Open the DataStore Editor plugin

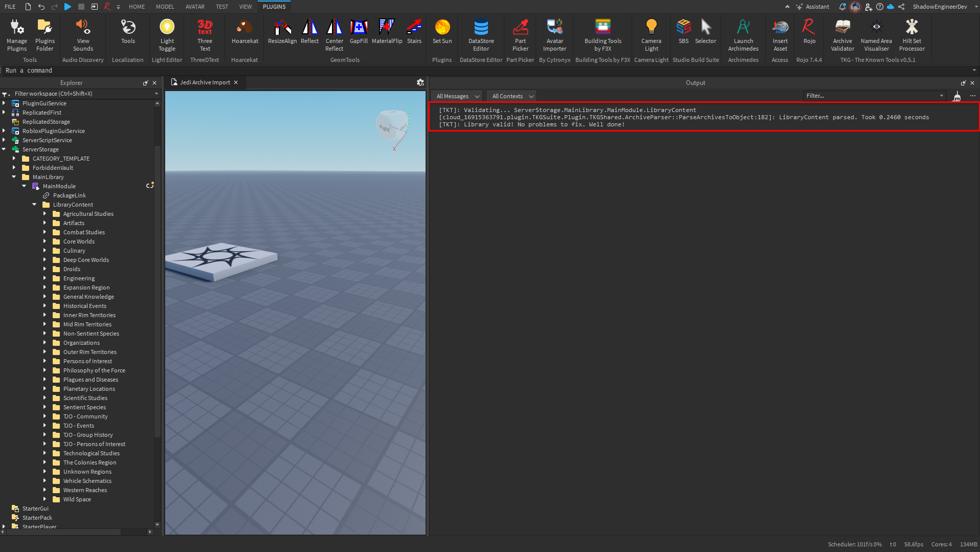[481, 35]
